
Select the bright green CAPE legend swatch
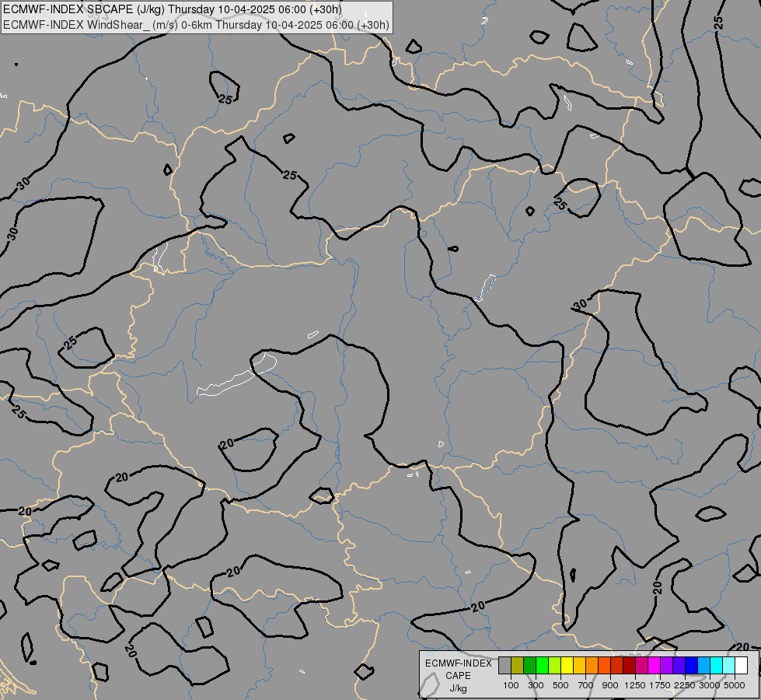pyautogui.click(x=542, y=666)
